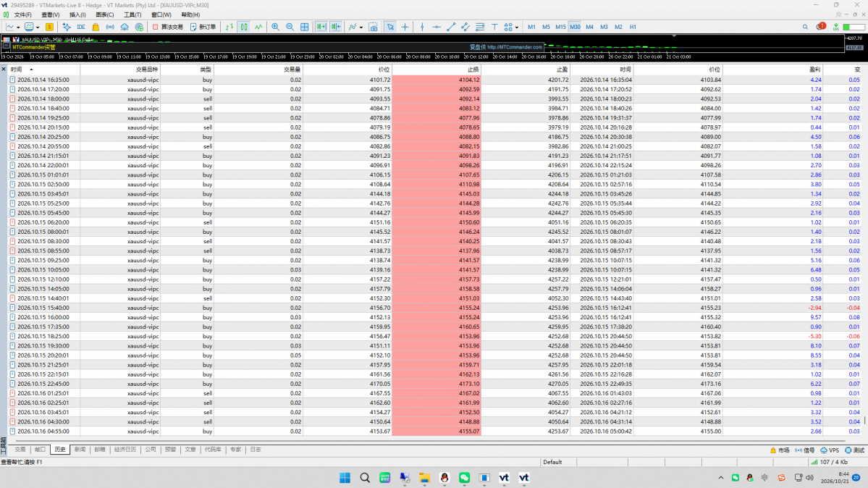Open WeChat from the taskbar
Viewport: 868px width, 488px height.
(x=465, y=477)
